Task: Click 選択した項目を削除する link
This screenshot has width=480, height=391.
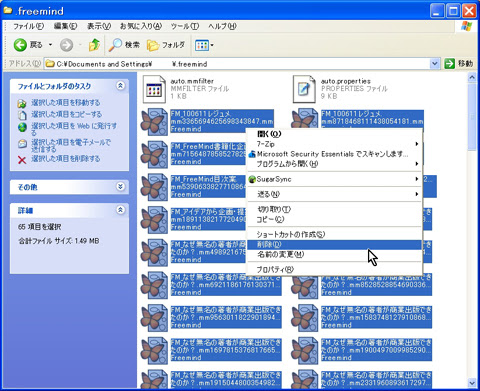Action: (66, 159)
